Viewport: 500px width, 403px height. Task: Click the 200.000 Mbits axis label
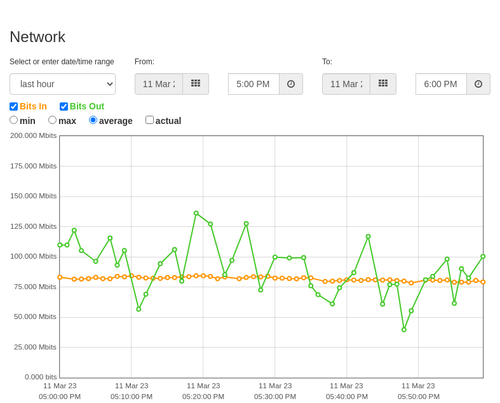click(33, 135)
